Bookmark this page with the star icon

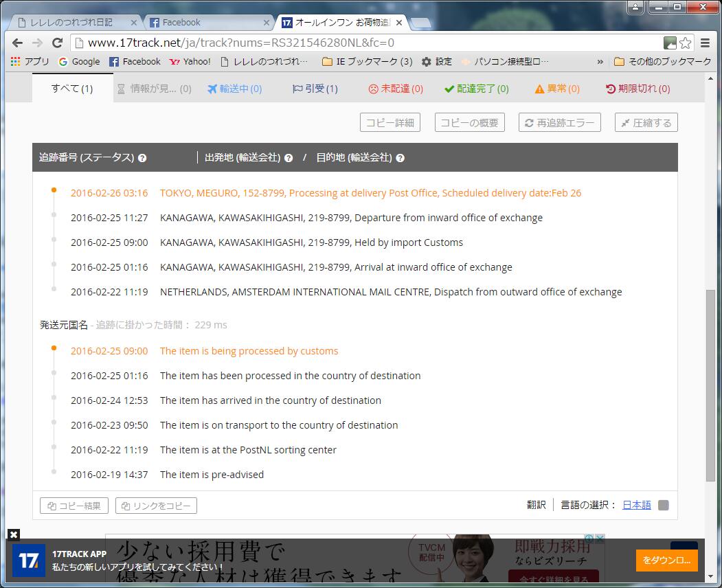pyautogui.click(x=685, y=43)
